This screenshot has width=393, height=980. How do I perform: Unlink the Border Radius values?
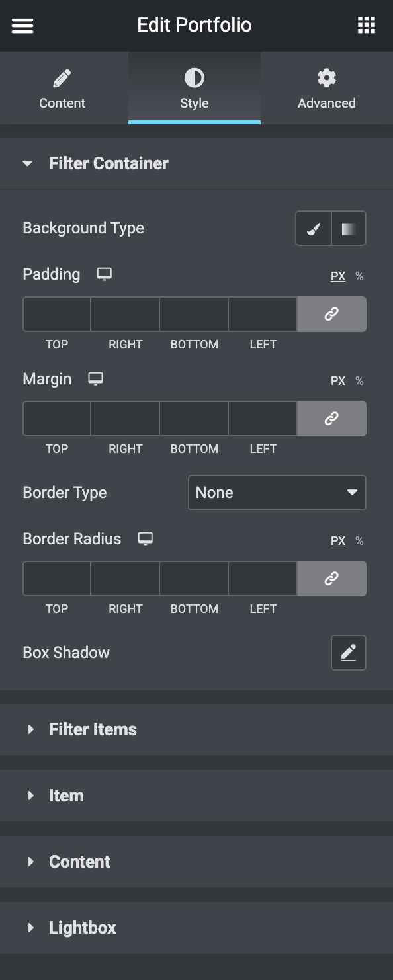pos(331,578)
